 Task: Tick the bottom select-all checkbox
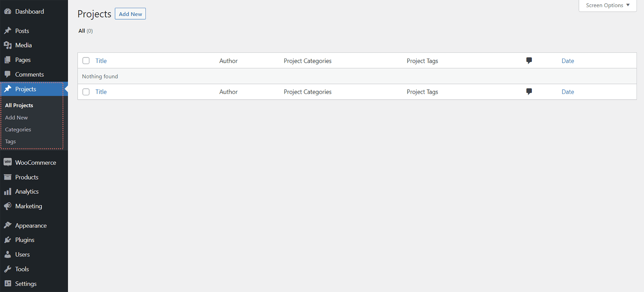coord(86,92)
